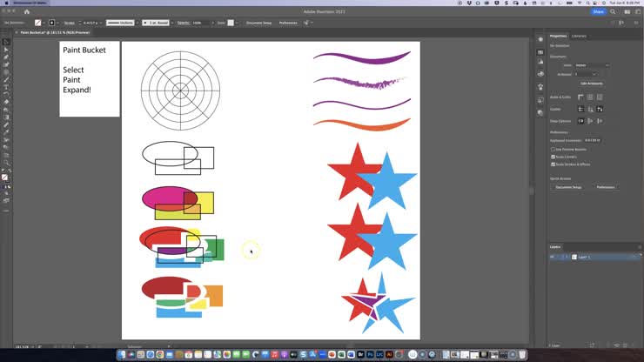The image size is (644, 362).
Task: Click Keyboard Increment input field
Action: 593,140
